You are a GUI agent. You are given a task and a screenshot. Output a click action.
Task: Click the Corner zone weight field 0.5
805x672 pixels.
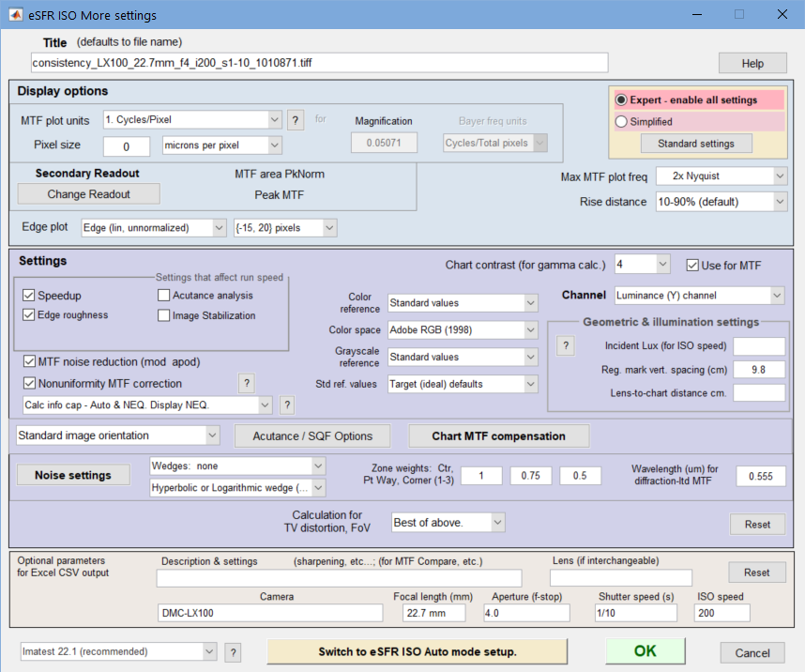click(x=580, y=476)
